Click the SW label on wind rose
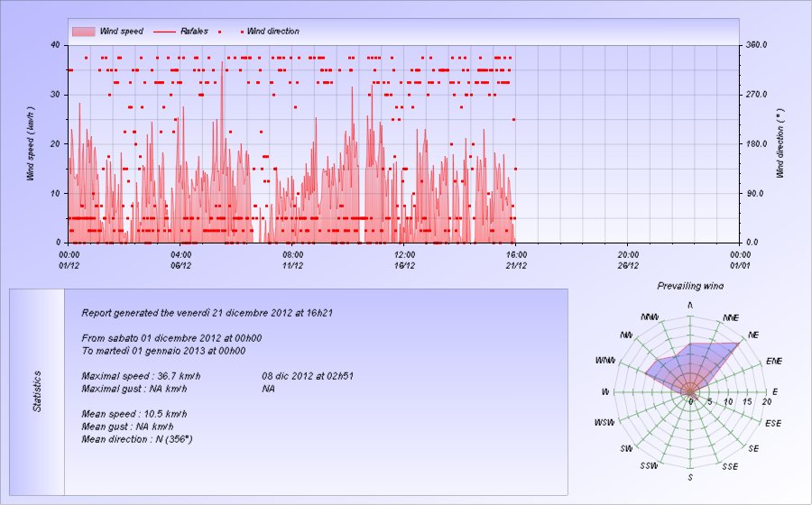812x505 pixels. (626, 448)
